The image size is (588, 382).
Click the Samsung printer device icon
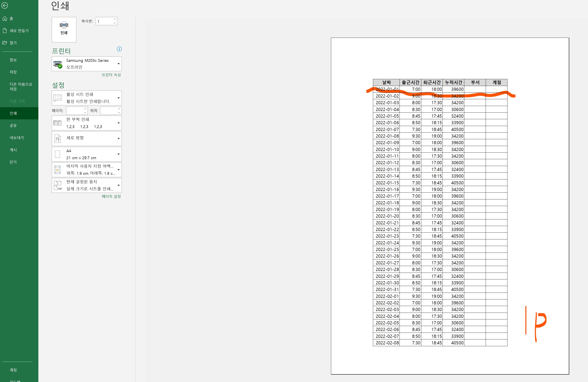[58, 64]
